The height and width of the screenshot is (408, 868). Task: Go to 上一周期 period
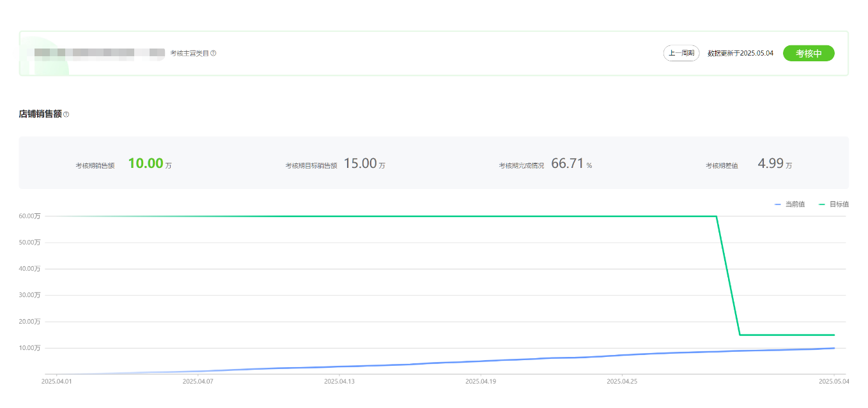pos(681,53)
